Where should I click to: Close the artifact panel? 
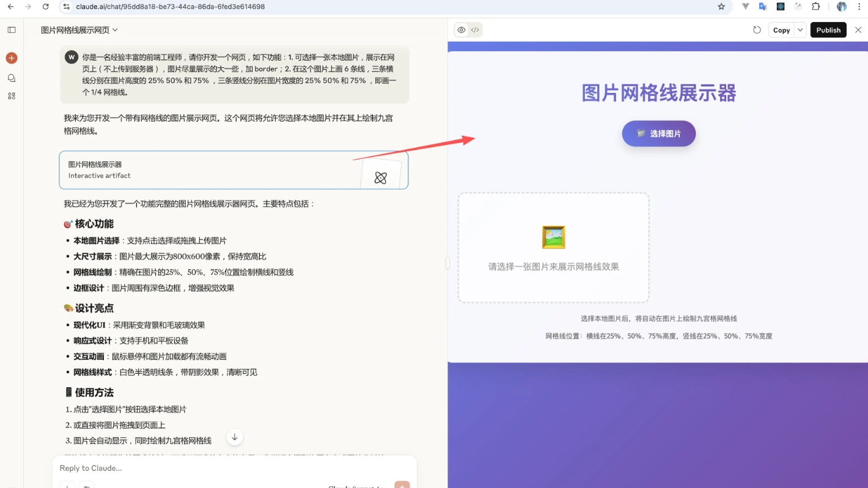(x=858, y=30)
